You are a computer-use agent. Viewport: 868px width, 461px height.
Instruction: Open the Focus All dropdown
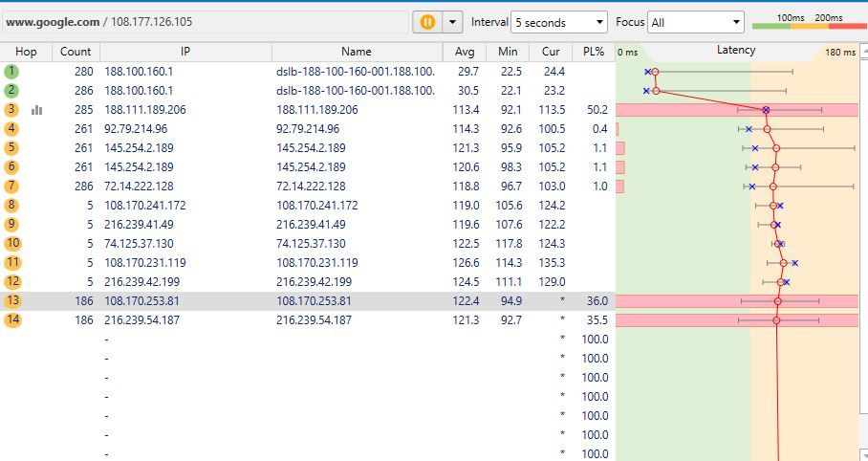[696, 22]
